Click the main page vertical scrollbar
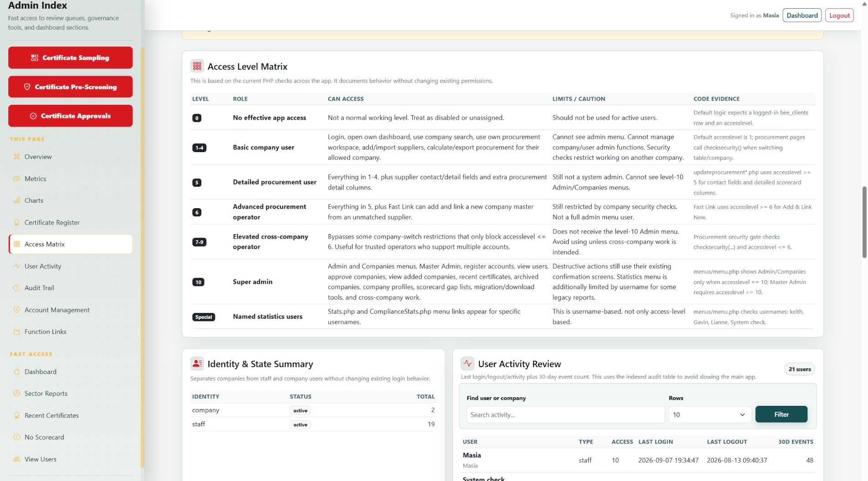The width and height of the screenshot is (868, 481). pyautogui.click(x=864, y=222)
